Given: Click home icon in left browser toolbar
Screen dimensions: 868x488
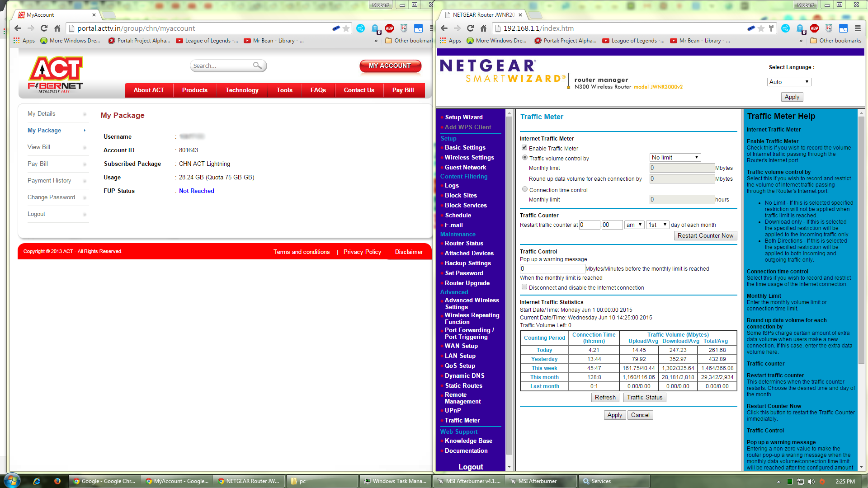Looking at the screenshot, I should coord(57,28).
